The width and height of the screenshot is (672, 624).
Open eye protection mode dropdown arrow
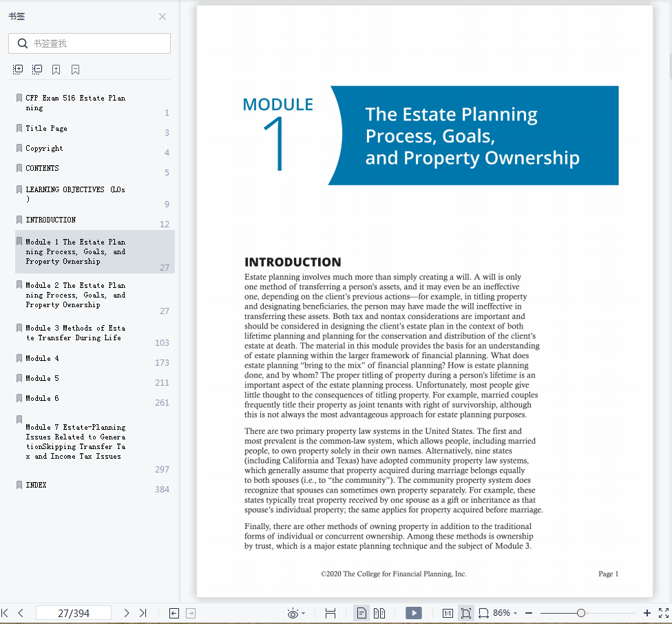click(304, 613)
